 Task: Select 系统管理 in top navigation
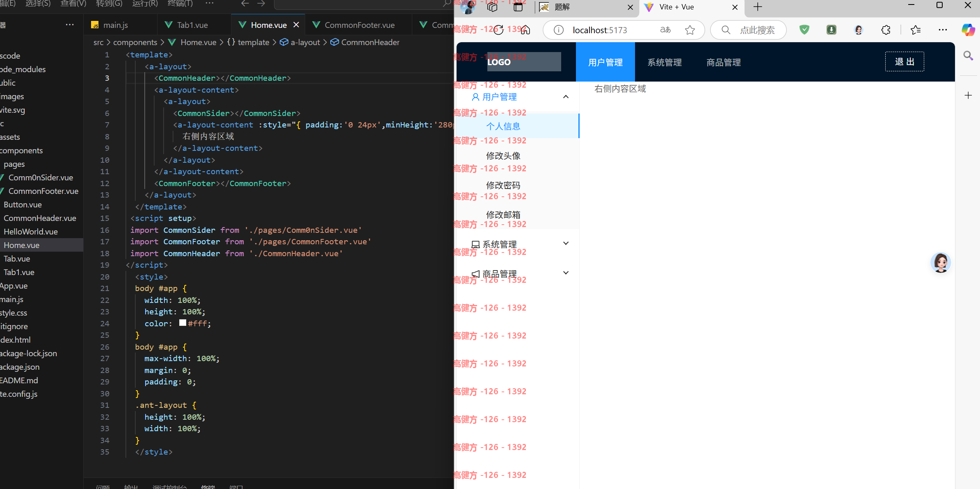point(665,62)
